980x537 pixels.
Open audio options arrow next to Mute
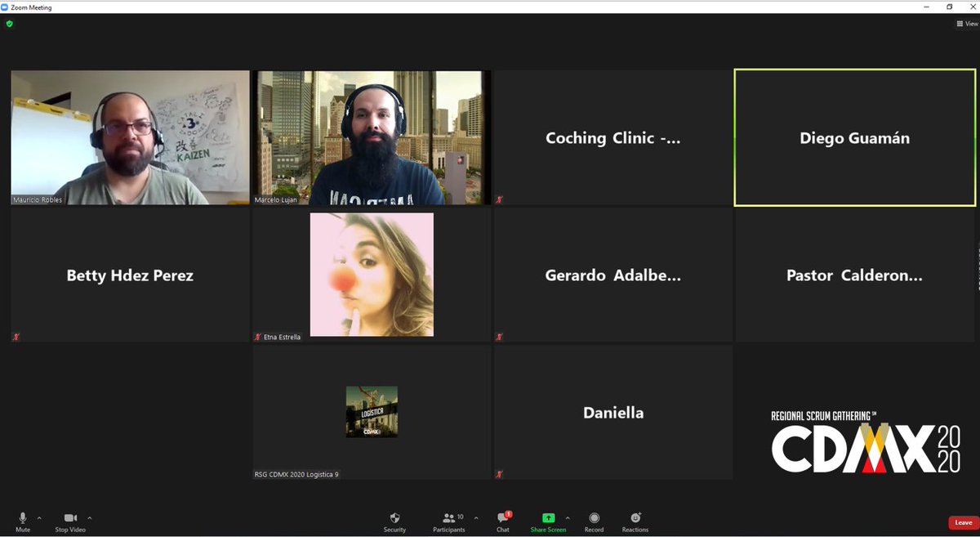click(39, 518)
